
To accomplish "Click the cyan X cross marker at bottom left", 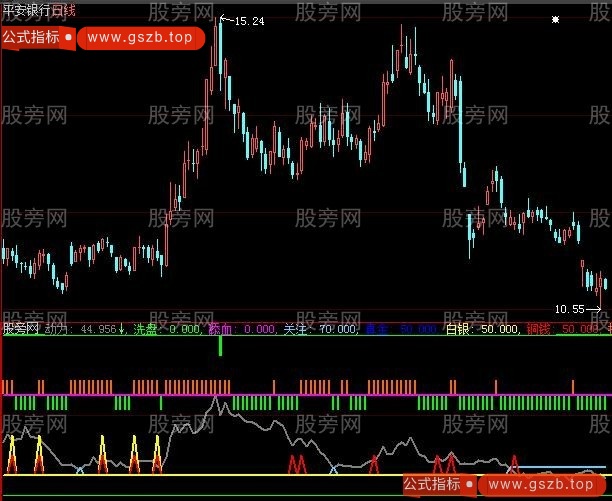I will (x=79, y=468).
